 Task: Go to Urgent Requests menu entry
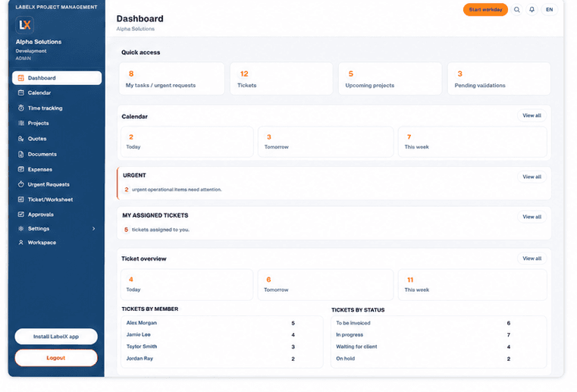tap(57, 184)
